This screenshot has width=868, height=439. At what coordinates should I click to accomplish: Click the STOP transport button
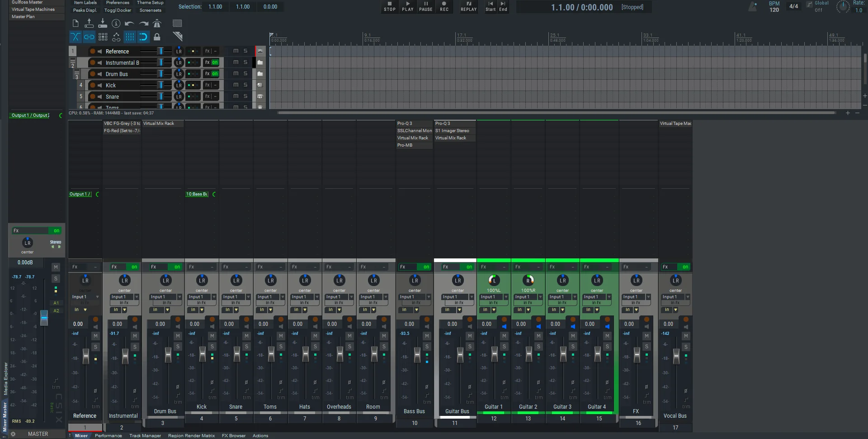(390, 6)
